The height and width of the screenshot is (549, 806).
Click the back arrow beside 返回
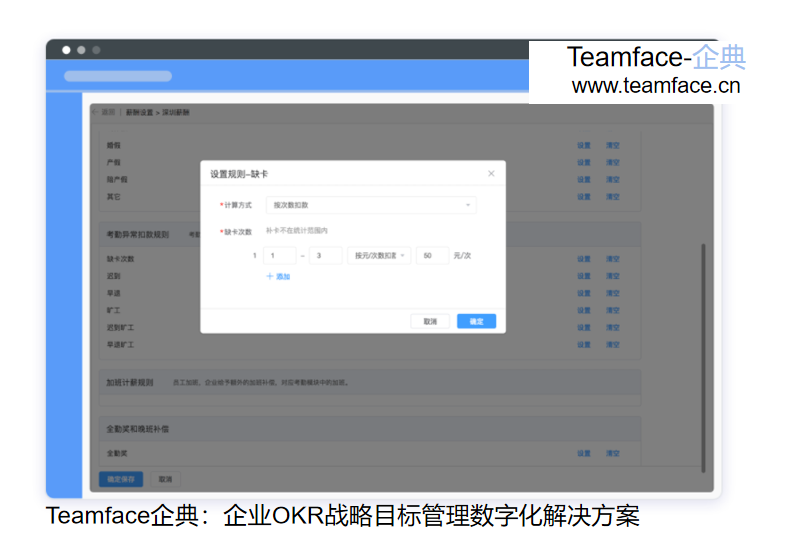click(95, 113)
